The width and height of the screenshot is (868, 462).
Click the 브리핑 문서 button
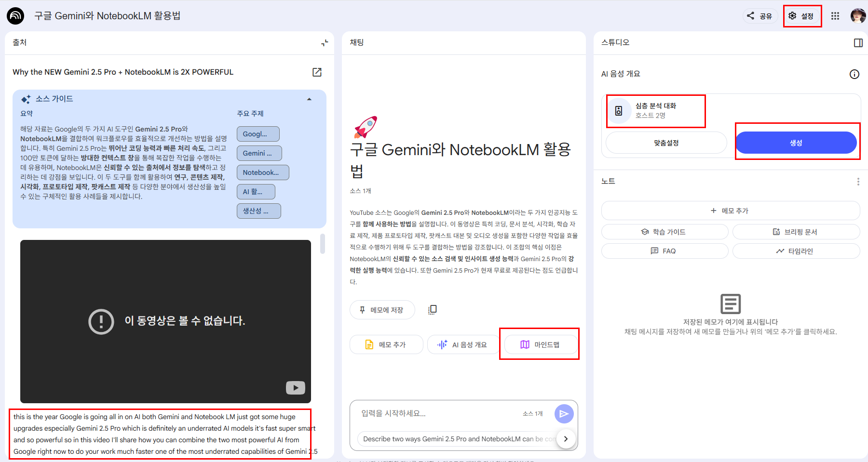796,232
